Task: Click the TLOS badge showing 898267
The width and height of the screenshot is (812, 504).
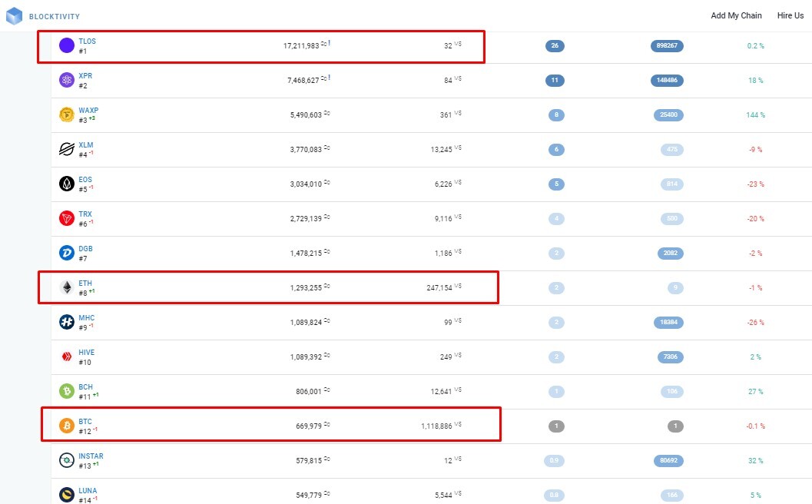Action: click(x=667, y=45)
